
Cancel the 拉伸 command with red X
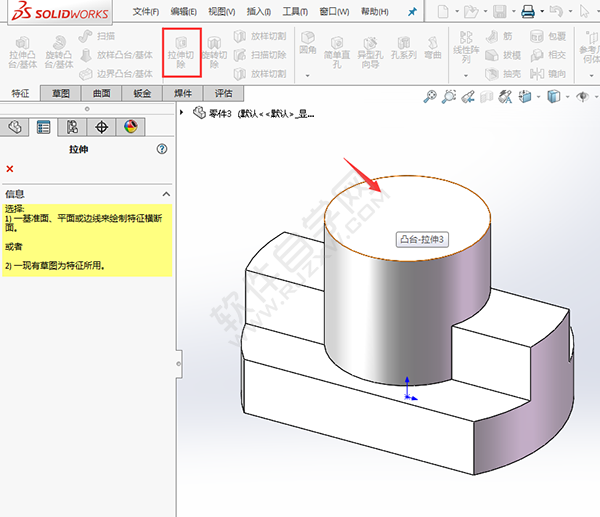click(x=10, y=169)
